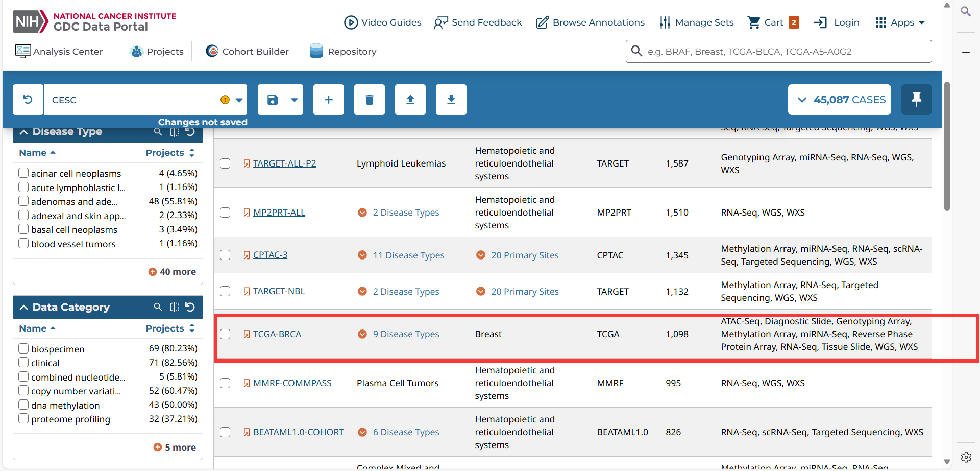Show 40 more disease types
The image size is (980, 471).
click(x=172, y=272)
